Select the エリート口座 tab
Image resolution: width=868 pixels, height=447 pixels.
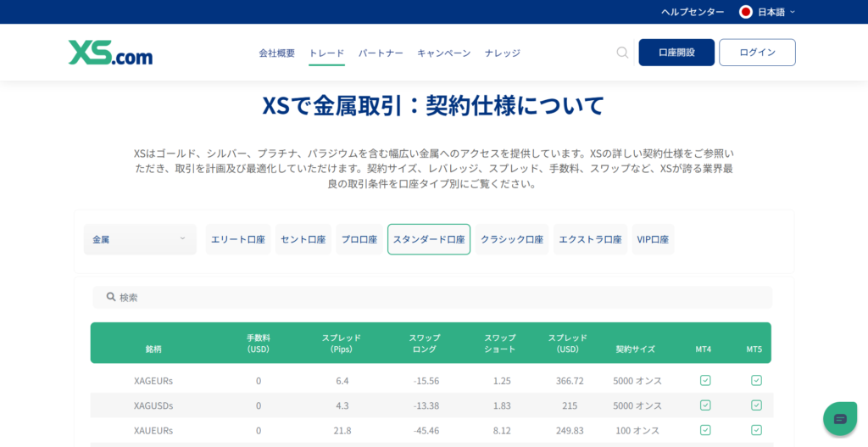pyautogui.click(x=238, y=239)
